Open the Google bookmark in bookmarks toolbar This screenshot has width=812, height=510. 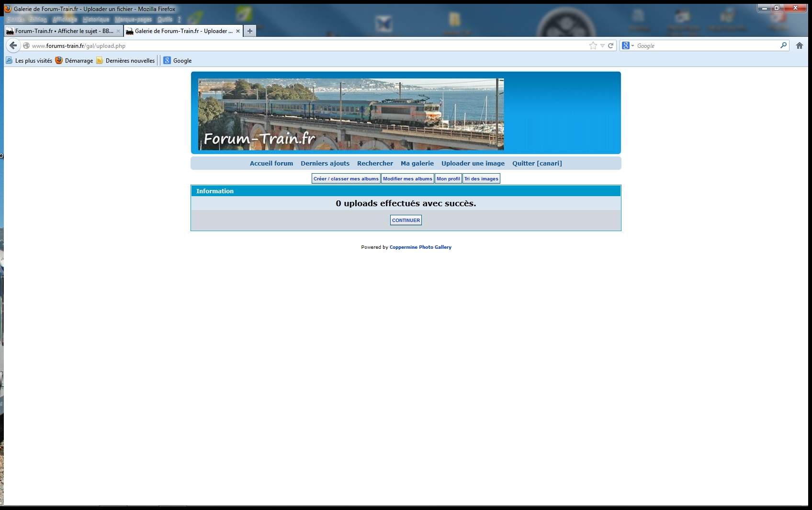coord(178,60)
